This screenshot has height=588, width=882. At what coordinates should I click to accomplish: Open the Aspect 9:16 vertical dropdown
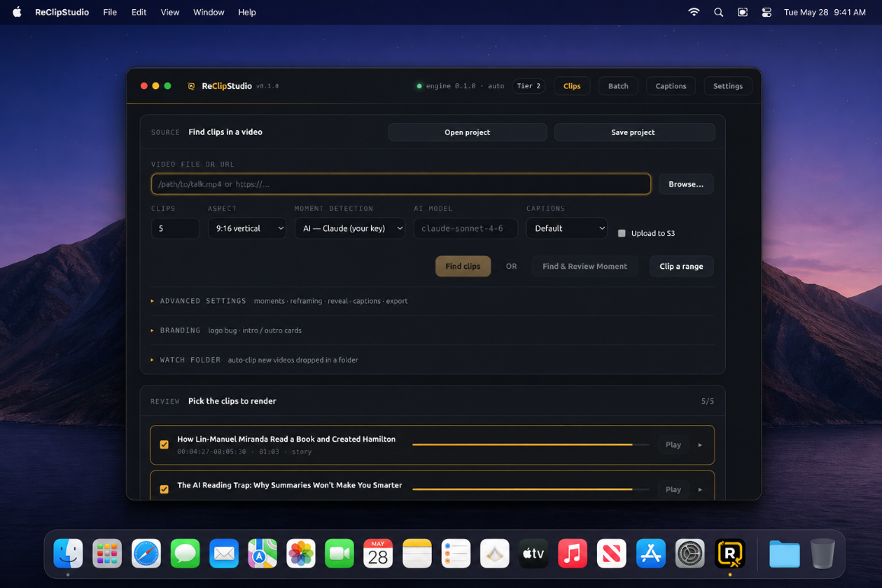pyautogui.click(x=247, y=228)
